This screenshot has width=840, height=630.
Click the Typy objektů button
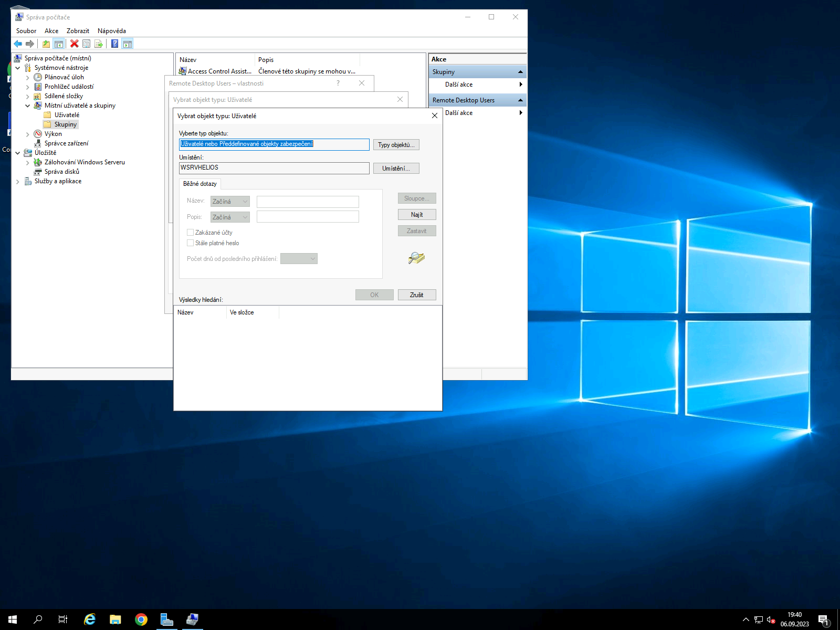[x=396, y=145]
